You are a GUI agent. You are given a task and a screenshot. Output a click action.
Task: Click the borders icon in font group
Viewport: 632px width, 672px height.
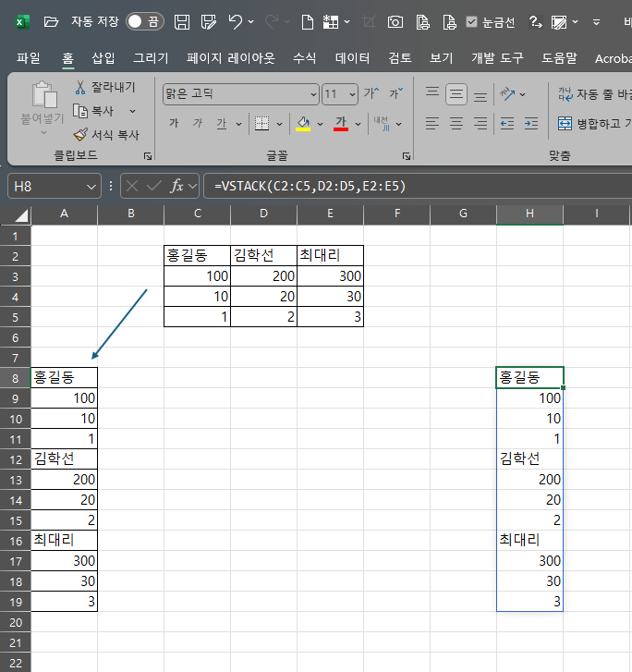click(x=261, y=124)
